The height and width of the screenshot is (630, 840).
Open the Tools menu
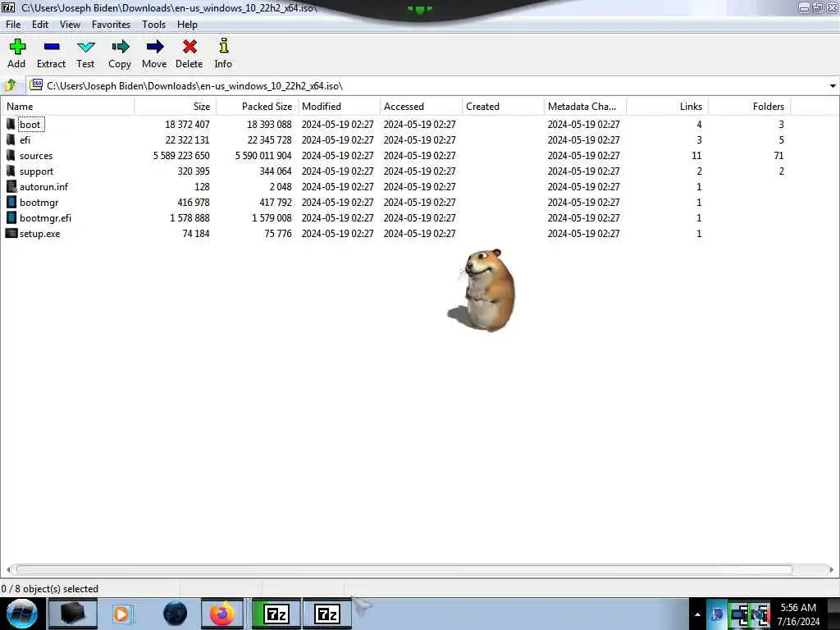click(x=153, y=24)
